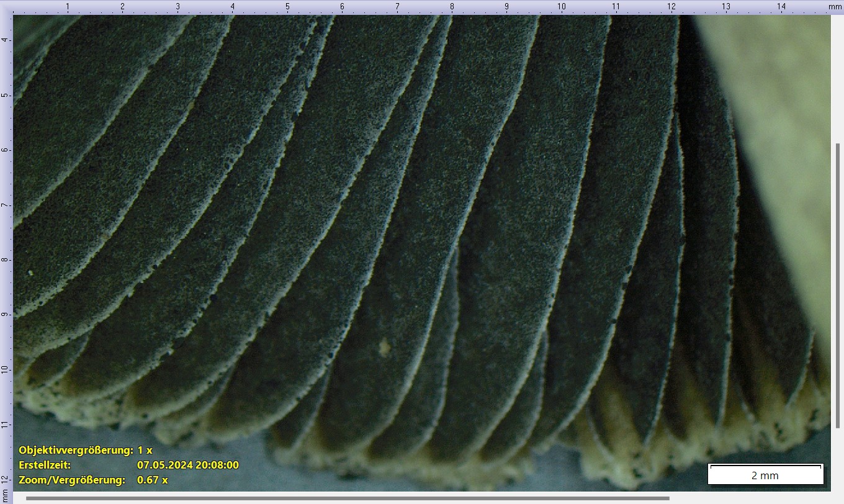Click the Objektivvergrößerung overlay label
Viewport: 844px width, 504px height.
76,450
